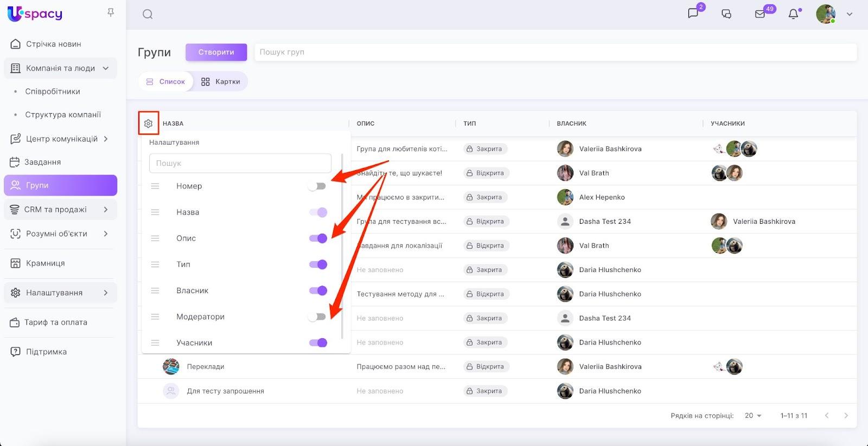Click the drag handle beside Номер

(155, 186)
